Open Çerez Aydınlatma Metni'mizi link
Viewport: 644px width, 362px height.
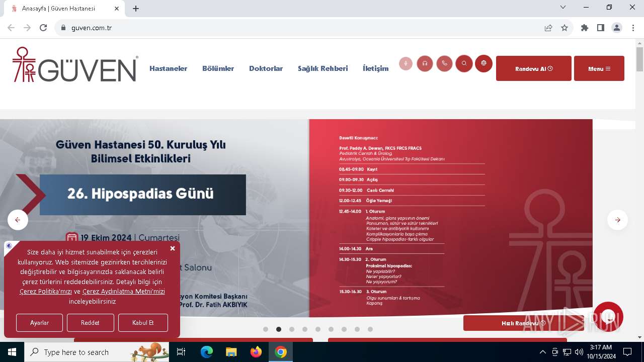(124, 292)
